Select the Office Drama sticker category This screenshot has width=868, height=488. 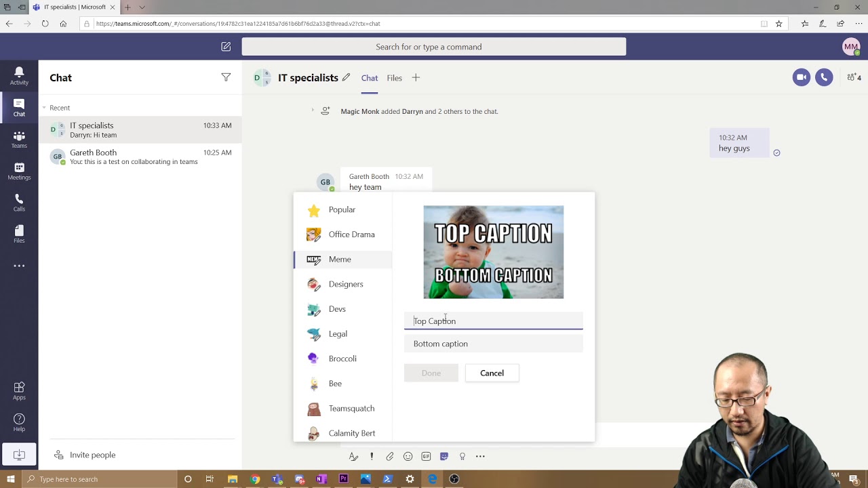click(342, 235)
